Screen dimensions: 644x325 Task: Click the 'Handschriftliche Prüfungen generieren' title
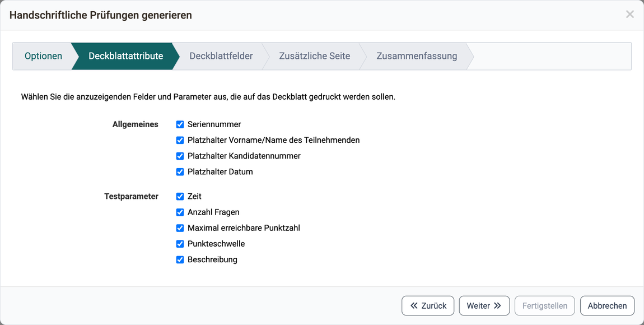coord(101,15)
